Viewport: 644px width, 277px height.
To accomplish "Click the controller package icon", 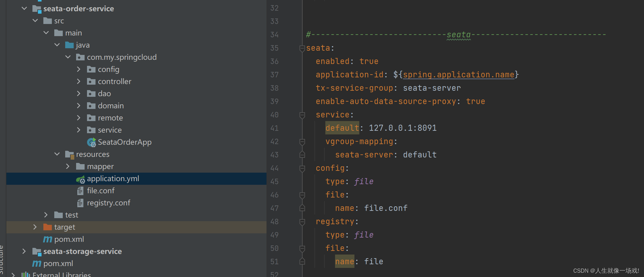I will pos(91,81).
